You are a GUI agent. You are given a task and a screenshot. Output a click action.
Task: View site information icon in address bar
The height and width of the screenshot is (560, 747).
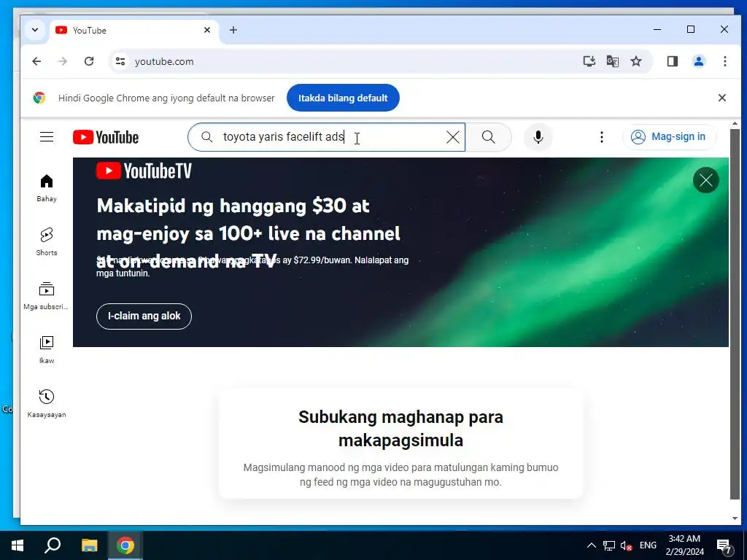pos(120,61)
